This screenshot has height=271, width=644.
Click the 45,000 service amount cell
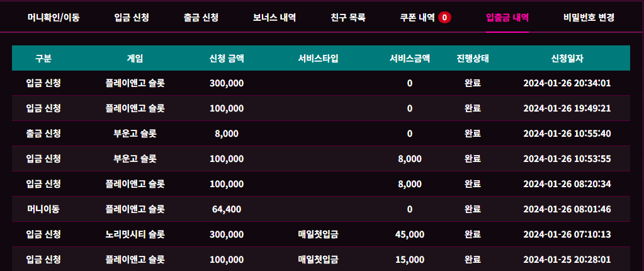click(410, 234)
